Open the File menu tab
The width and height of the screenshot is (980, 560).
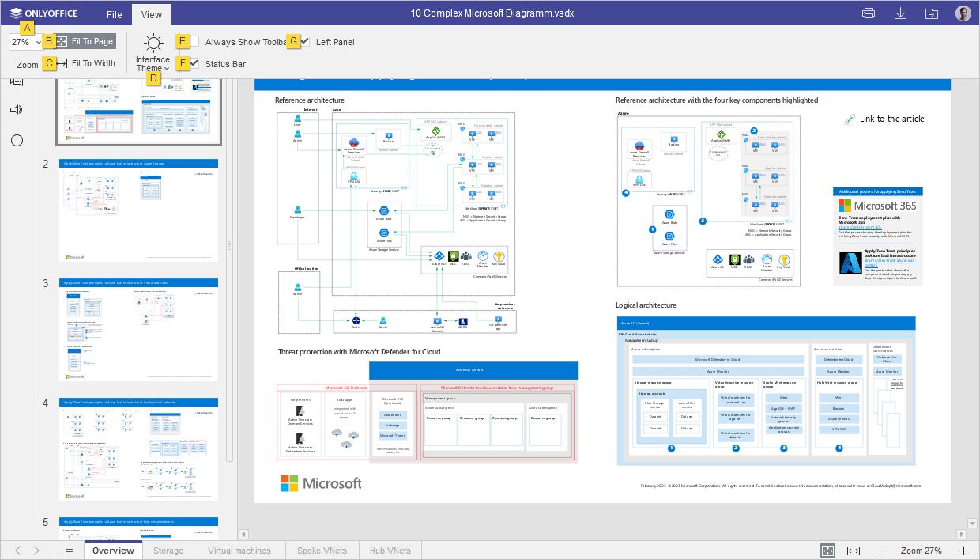pos(114,14)
